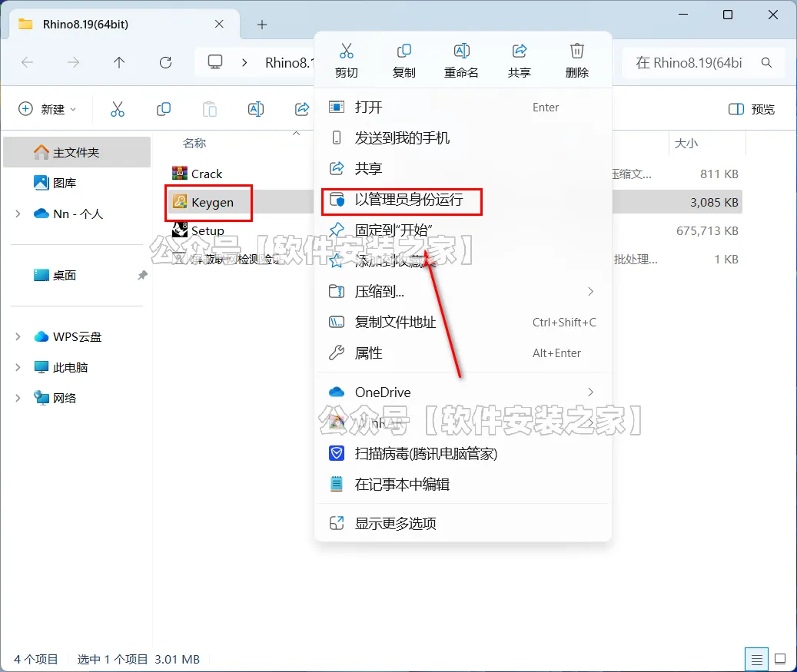Image resolution: width=797 pixels, height=672 pixels.
Task: Click the 675,713 KB size cell
Action: click(x=707, y=230)
